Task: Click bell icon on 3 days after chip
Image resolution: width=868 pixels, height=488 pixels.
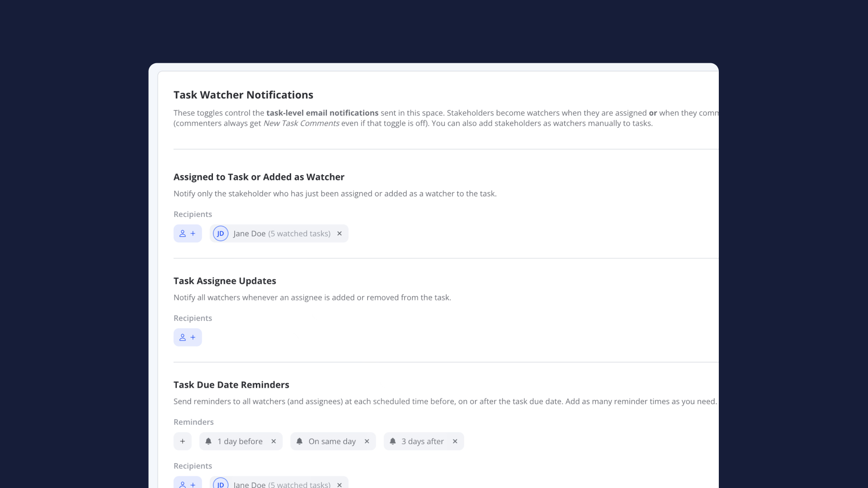Action: point(392,441)
